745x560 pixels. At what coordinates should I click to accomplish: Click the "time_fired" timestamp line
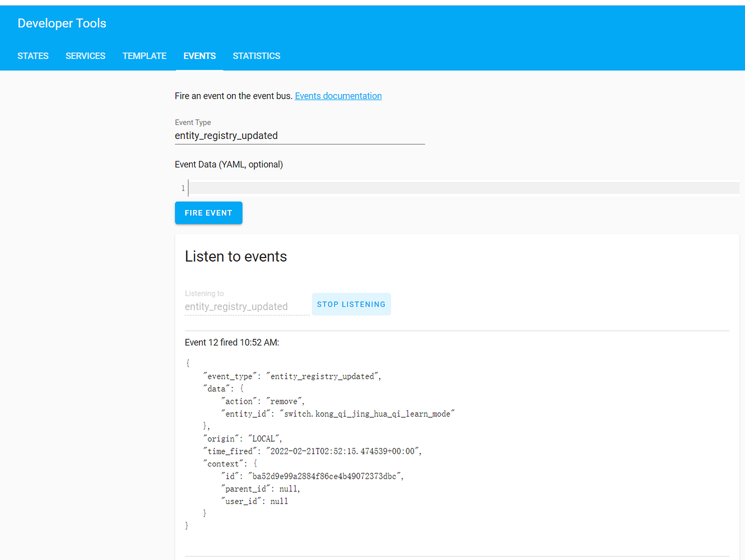312,451
